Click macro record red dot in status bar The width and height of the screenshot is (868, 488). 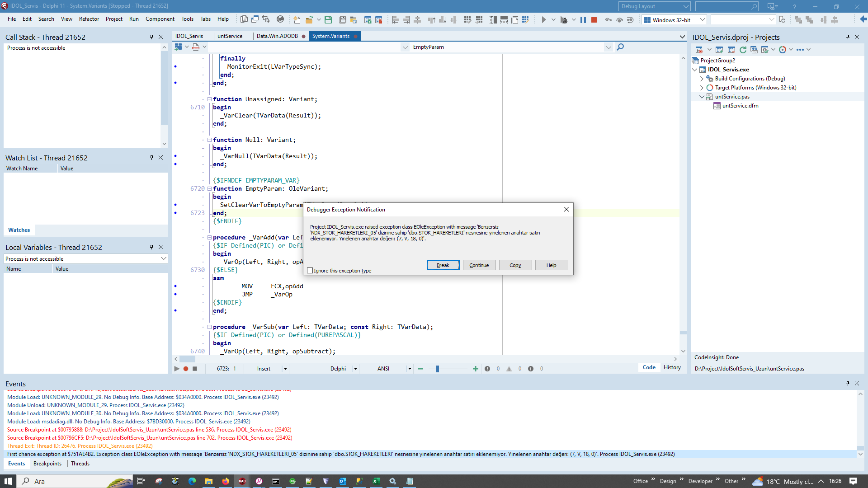pyautogui.click(x=186, y=369)
